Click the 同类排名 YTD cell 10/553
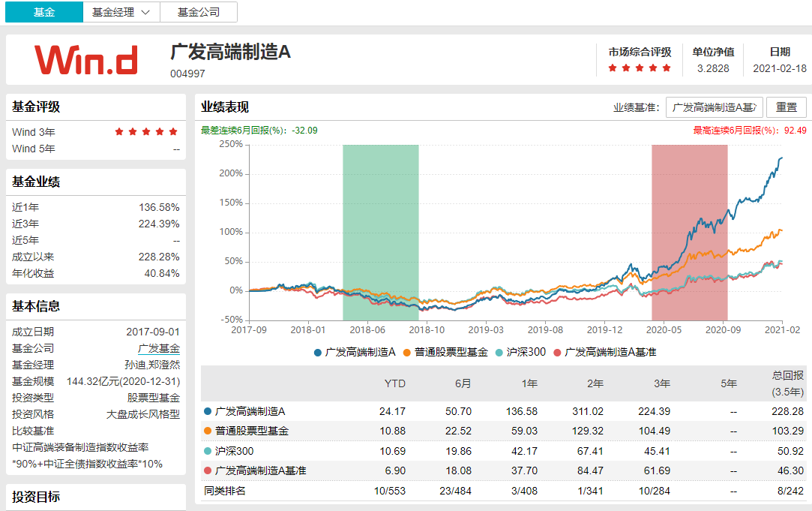This screenshot has width=812, height=511. coord(389,491)
